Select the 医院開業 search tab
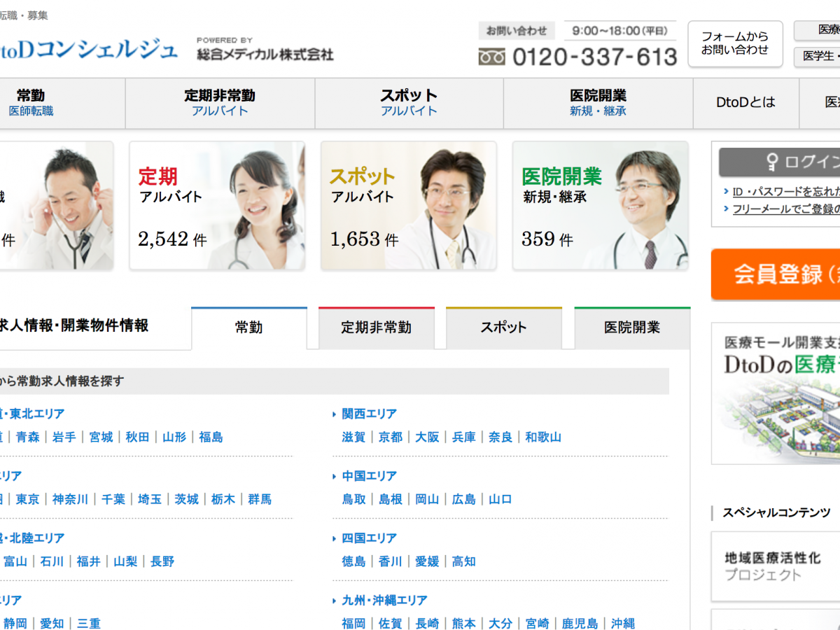The height and width of the screenshot is (630, 840). [x=632, y=328]
